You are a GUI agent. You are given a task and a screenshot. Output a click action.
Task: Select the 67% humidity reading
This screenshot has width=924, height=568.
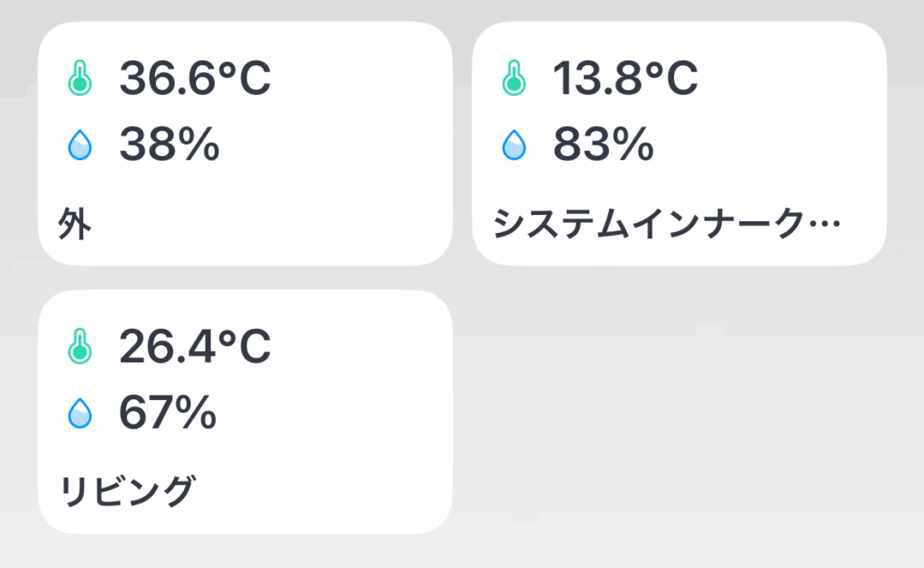(x=168, y=413)
